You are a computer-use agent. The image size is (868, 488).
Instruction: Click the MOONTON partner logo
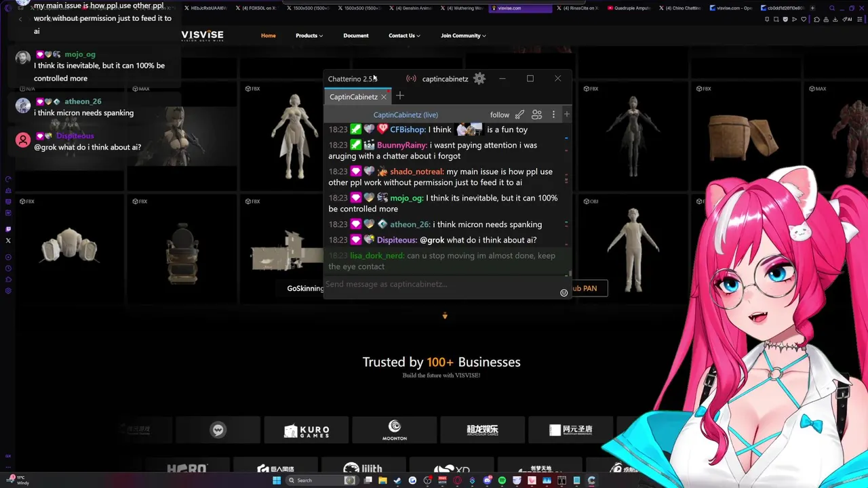(395, 430)
